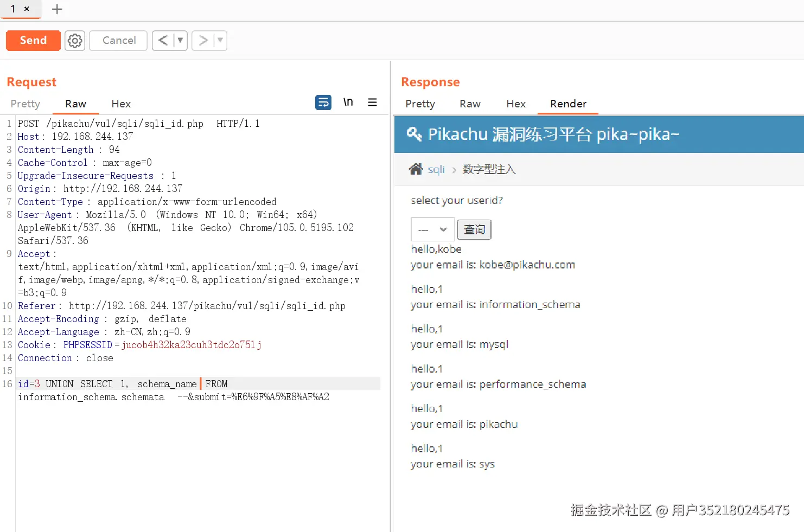Screen dimensions: 804x532
Task: Add a new repeater tab
Action: point(57,9)
